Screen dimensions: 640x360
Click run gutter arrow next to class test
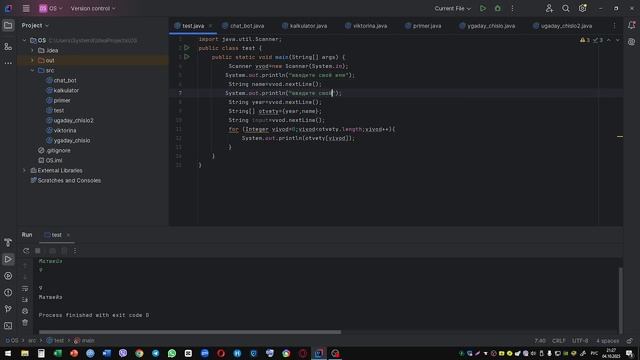click(x=187, y=48)
